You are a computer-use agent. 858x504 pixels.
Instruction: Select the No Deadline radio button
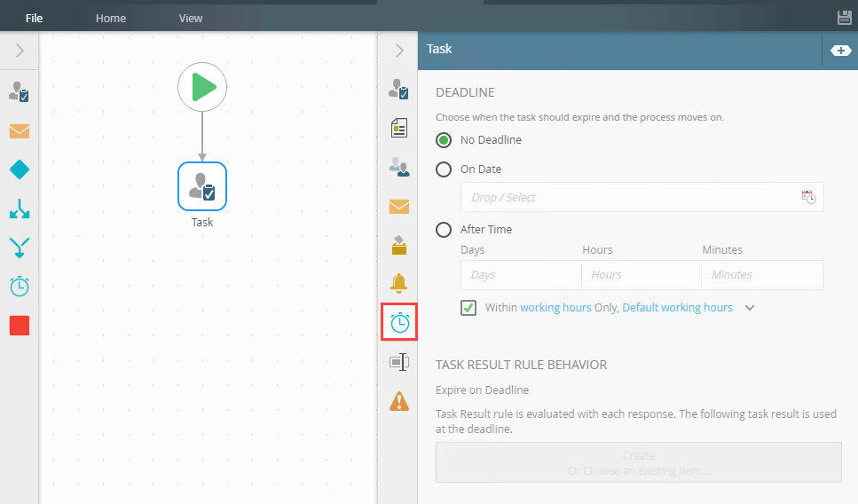click(444, 140)
